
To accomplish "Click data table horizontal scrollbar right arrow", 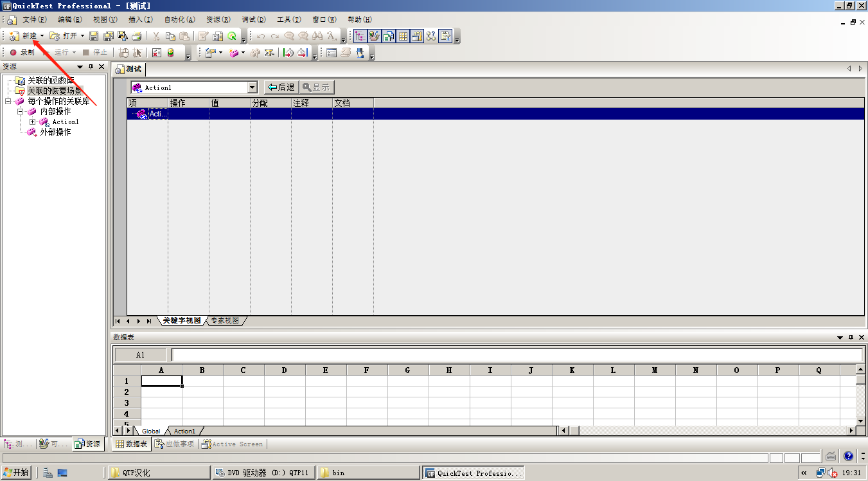I will [x=851, y=431].
